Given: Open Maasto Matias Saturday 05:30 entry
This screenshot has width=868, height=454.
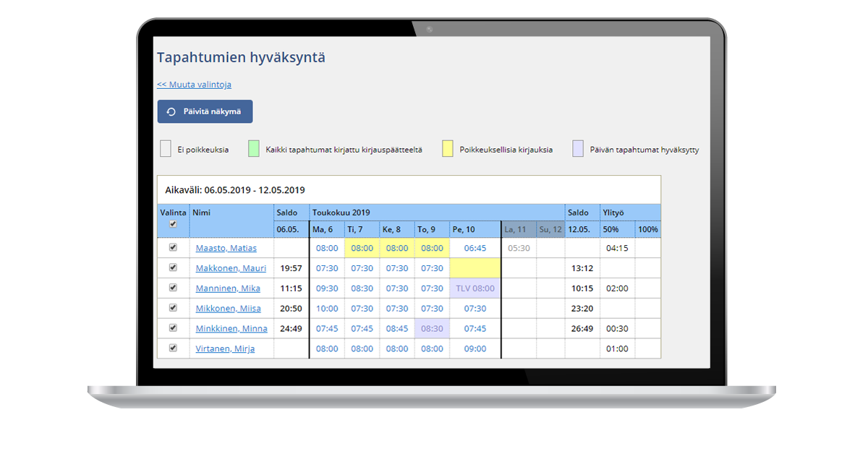Looking at the screenshot, I should click(519, 248).
